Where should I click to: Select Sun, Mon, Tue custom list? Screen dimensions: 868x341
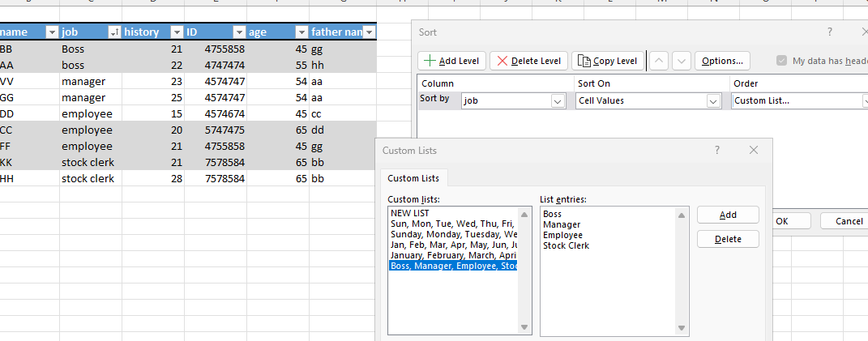453,224
